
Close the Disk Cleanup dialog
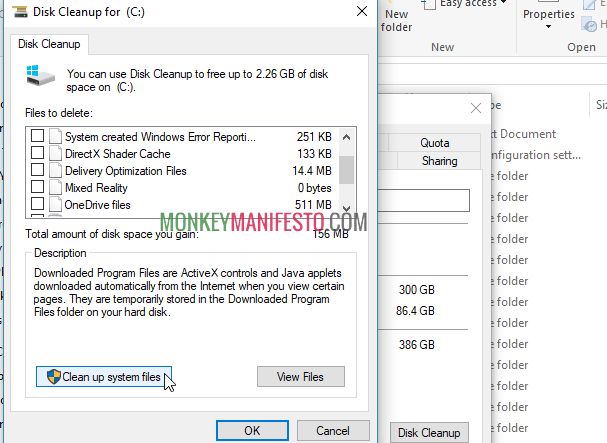click(362, 12)
